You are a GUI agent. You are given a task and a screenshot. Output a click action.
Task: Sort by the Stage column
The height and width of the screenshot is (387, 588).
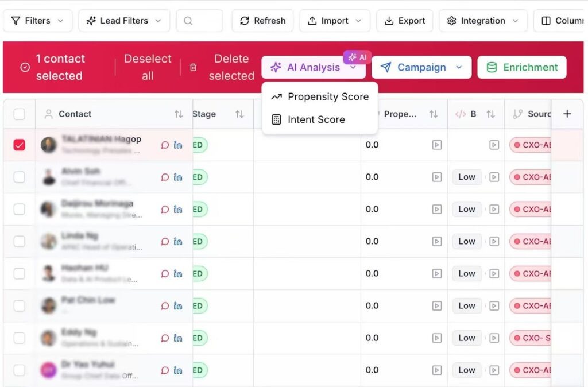[239, 114]
